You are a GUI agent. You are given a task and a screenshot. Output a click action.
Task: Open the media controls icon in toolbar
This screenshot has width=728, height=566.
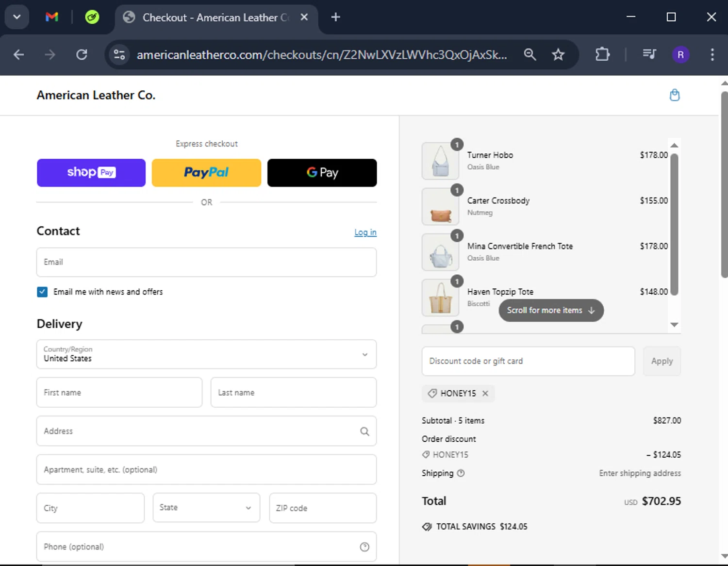pyautogui.click(x=649, y=54)
